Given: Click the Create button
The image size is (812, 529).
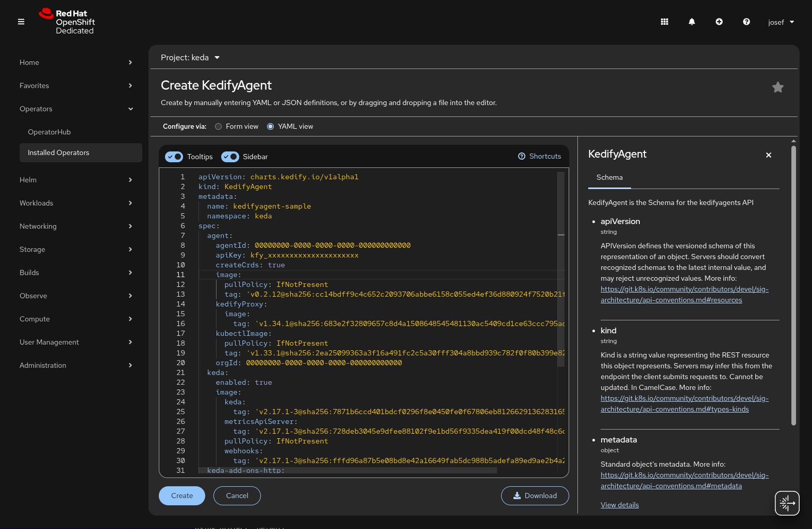Looking at the screenshot, I should point(182,496).
